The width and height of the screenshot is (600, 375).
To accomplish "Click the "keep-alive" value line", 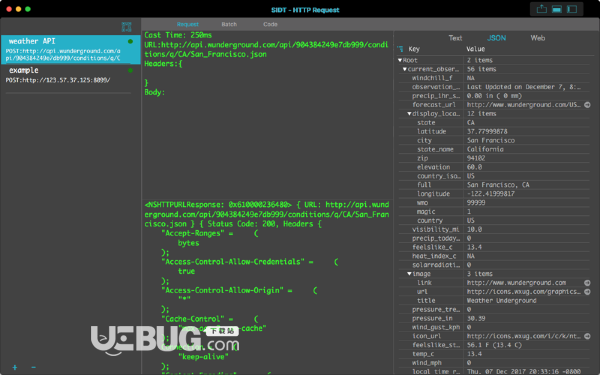I will click(203, 357).
